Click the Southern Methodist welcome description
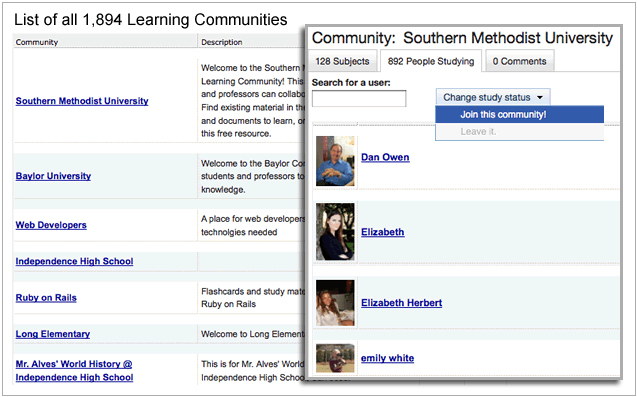The width and height of the screenshot is (637, 397). click(x=252, y=101)
